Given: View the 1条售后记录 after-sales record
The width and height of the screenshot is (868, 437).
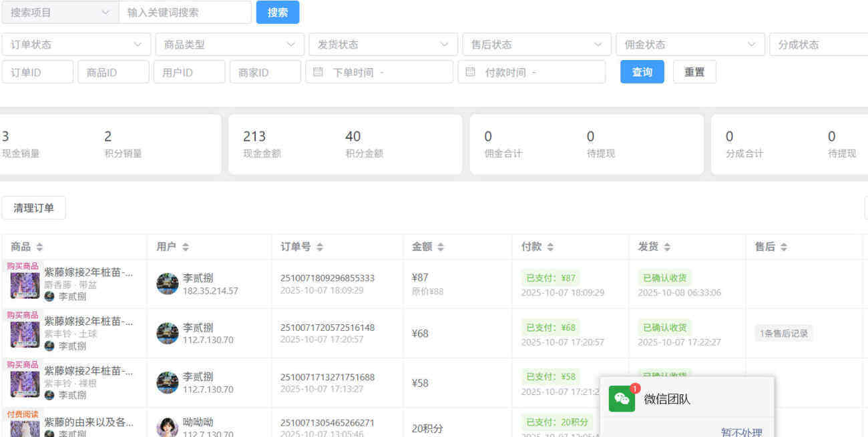Looking at the screenshot, I should coord(783,332).
